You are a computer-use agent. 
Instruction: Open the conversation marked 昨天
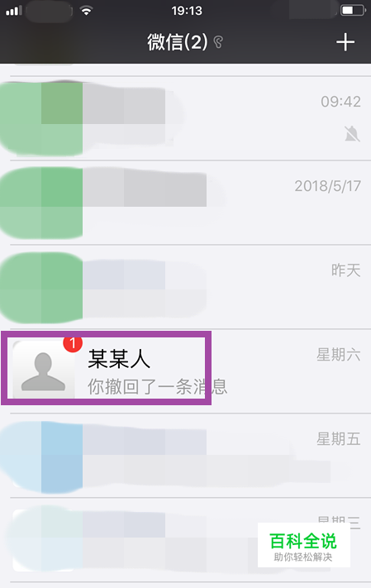coord(185,287)
